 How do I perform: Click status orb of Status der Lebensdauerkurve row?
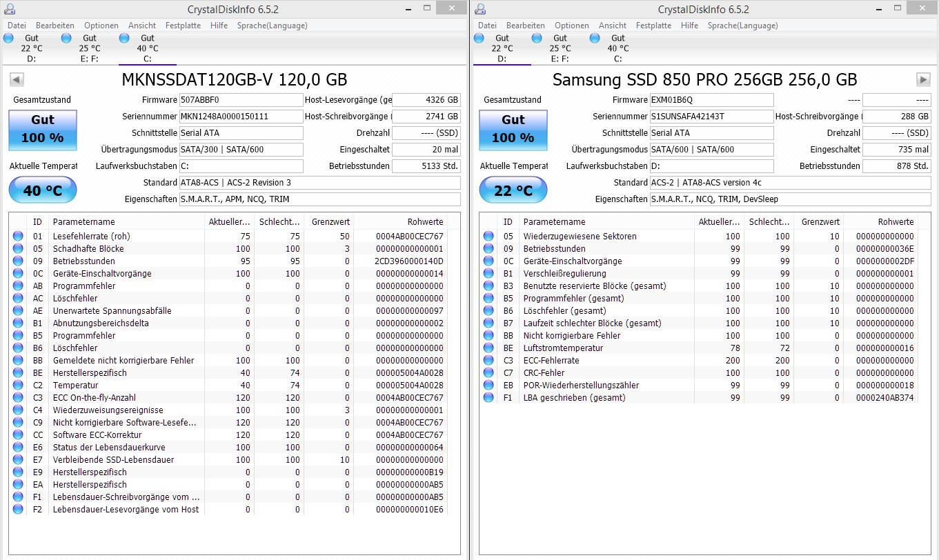click(x=18, y=448)
